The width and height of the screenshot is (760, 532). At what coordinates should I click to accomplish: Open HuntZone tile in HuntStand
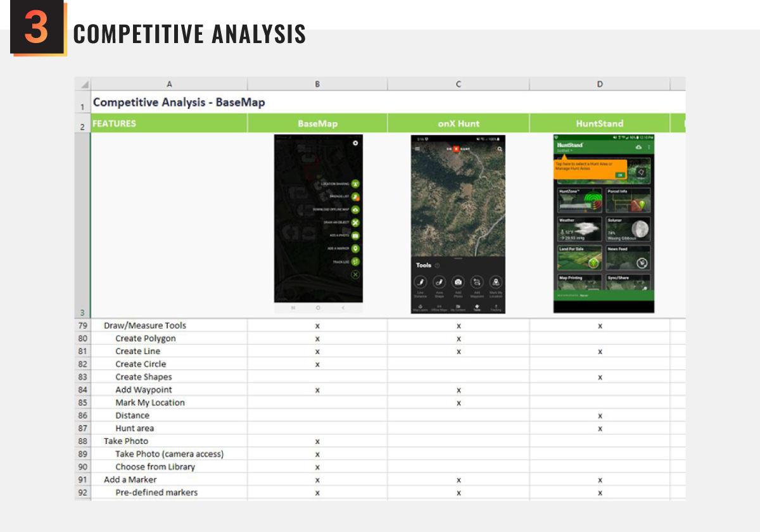coord(579,200)
